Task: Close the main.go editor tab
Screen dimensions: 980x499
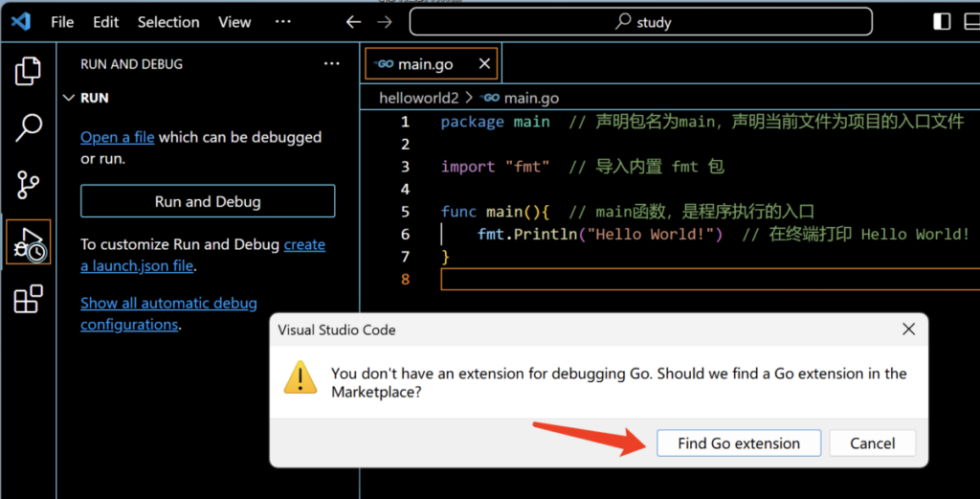Action: [x=484, y=64]
